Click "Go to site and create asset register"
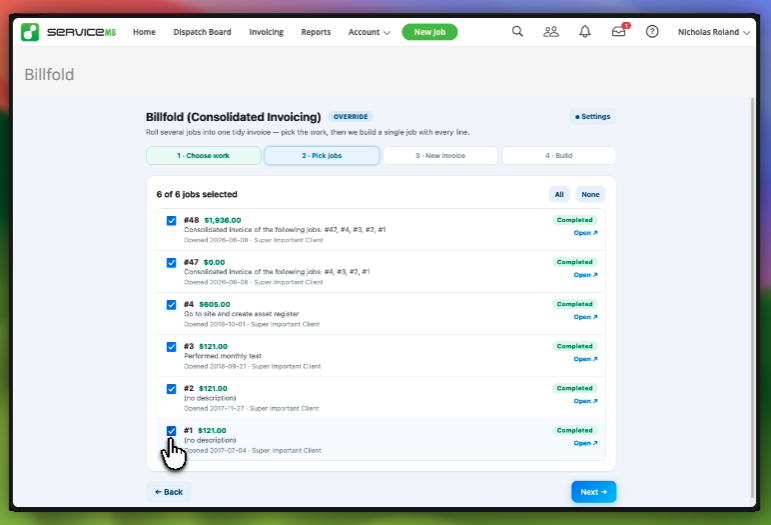The width and height of the screenshot is (771, 525). coord(241,314)
